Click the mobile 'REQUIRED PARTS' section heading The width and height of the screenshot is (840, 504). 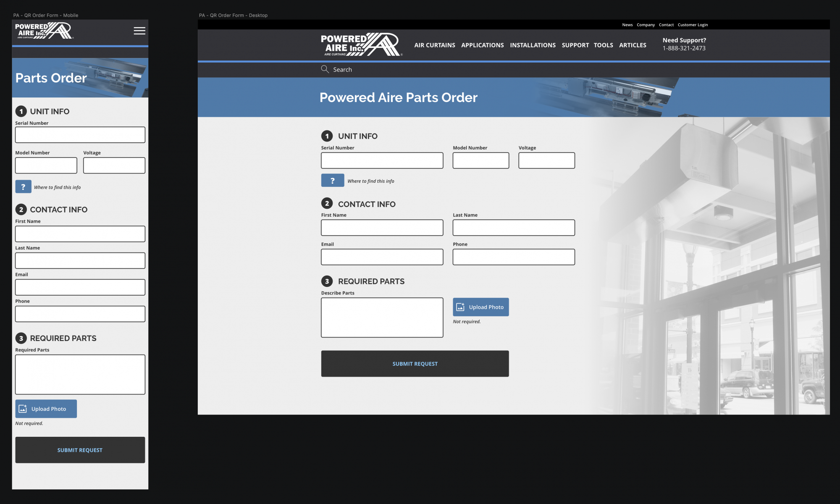(63, 338)
